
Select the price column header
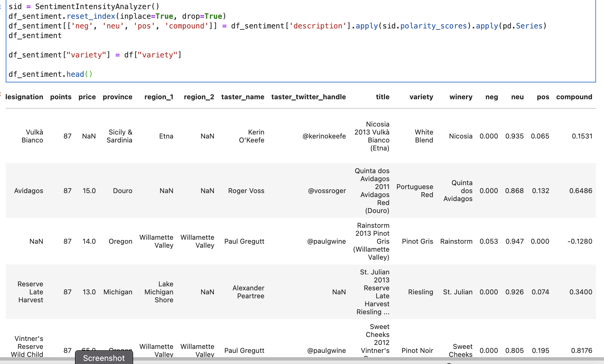pyautogui.click(x=87, y=97)
